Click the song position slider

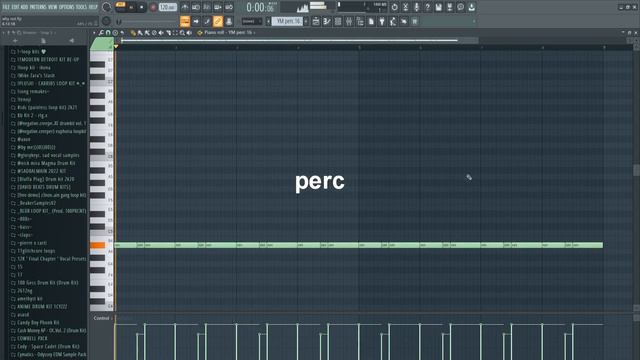coord(149,22)
